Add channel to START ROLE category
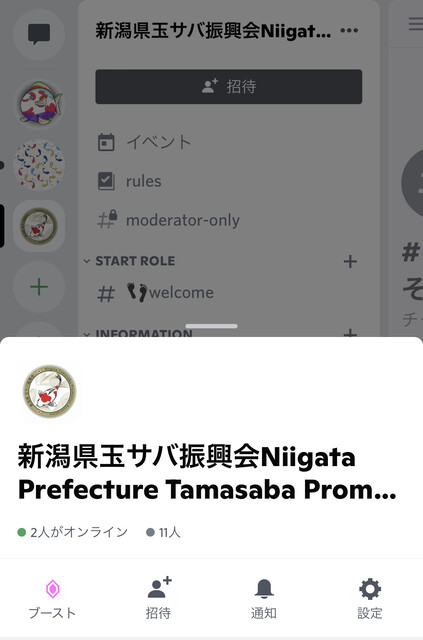This screenshot has width=423, height=640. pos(350,261)
